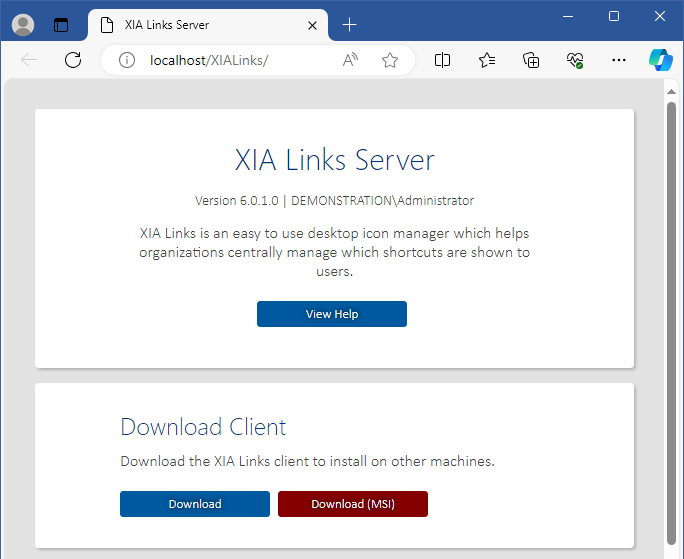Add this page to favorites

(390, 60)
